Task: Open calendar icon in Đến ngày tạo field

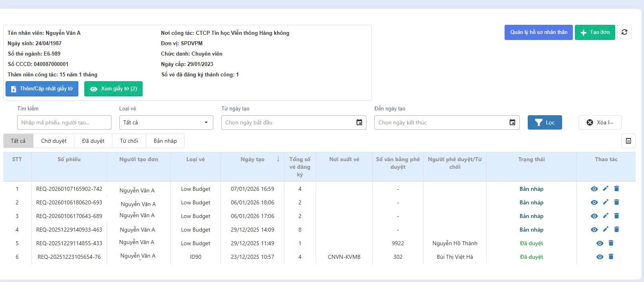Action: point(512,122)
